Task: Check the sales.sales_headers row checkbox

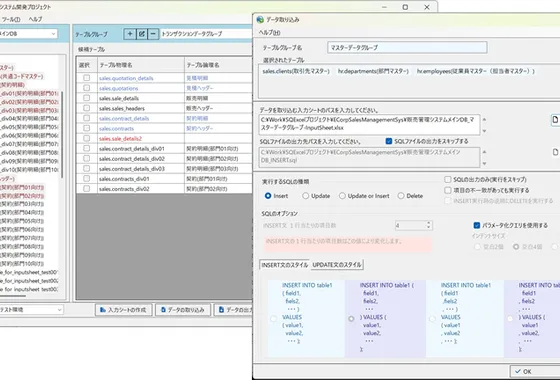Action: [86, 108]
